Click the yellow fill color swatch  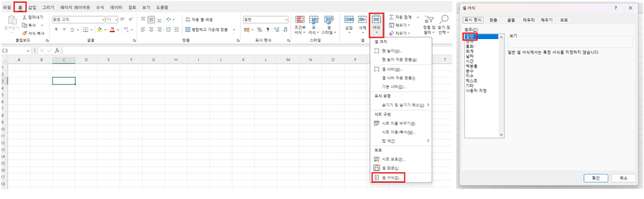click(99, 29)
